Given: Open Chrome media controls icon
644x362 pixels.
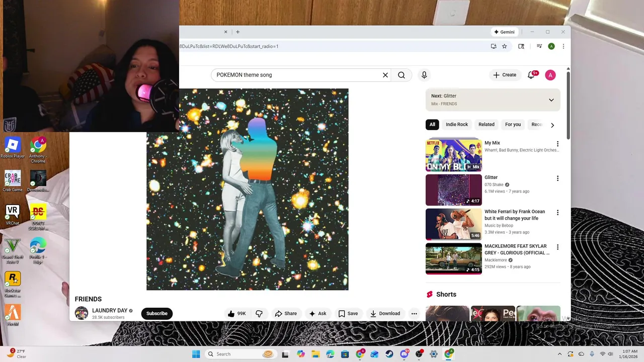Looking at the screenshot, I should (539, 46).
